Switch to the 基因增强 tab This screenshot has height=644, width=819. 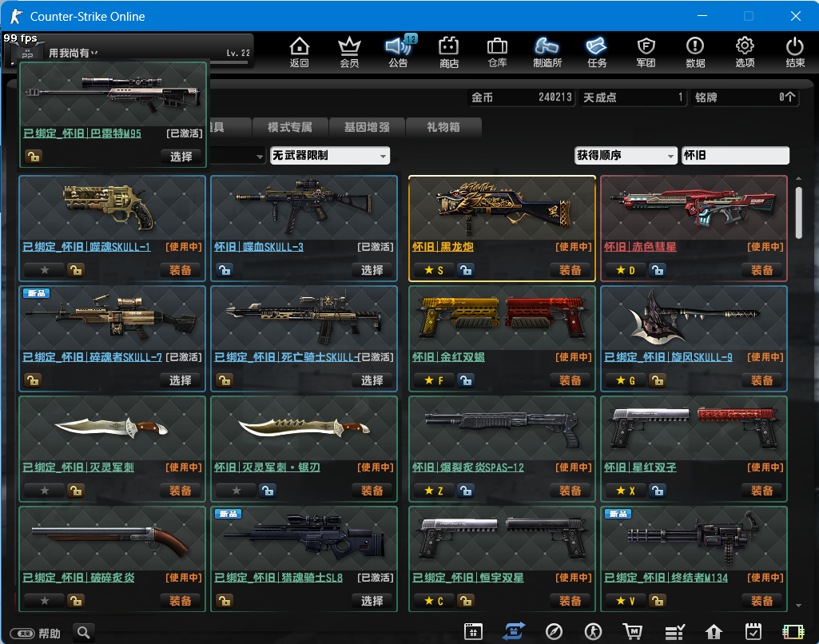pos(367,127)
